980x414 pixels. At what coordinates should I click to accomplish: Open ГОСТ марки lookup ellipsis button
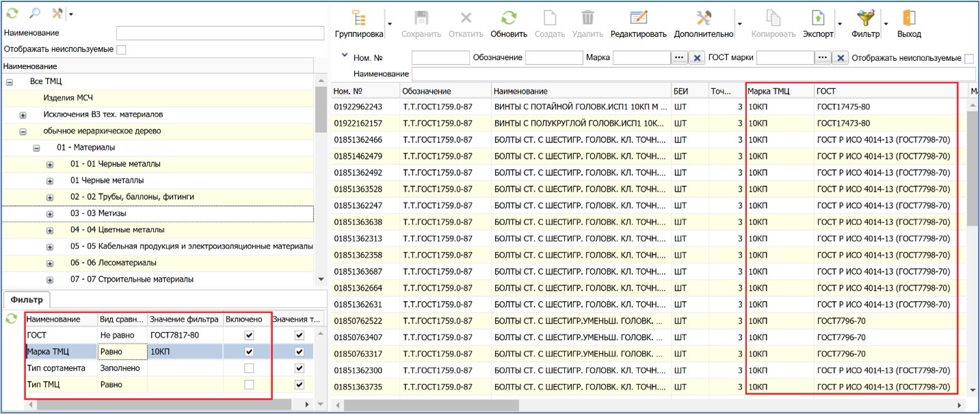point(823,58)
